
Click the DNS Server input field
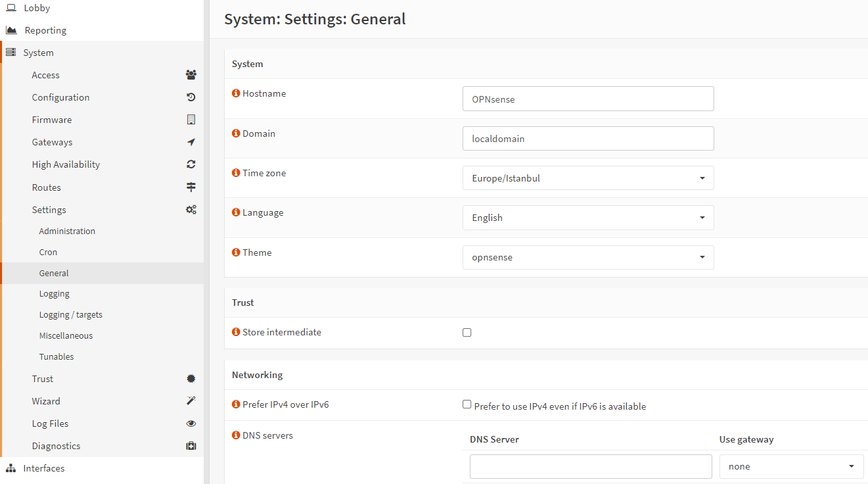(591, 466)
